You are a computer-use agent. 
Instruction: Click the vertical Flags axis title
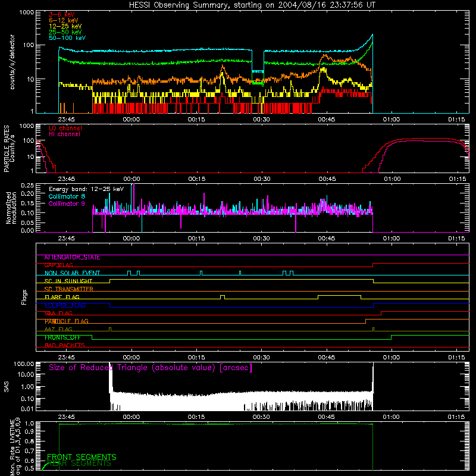pyautogui.click(x=24, y=297)
